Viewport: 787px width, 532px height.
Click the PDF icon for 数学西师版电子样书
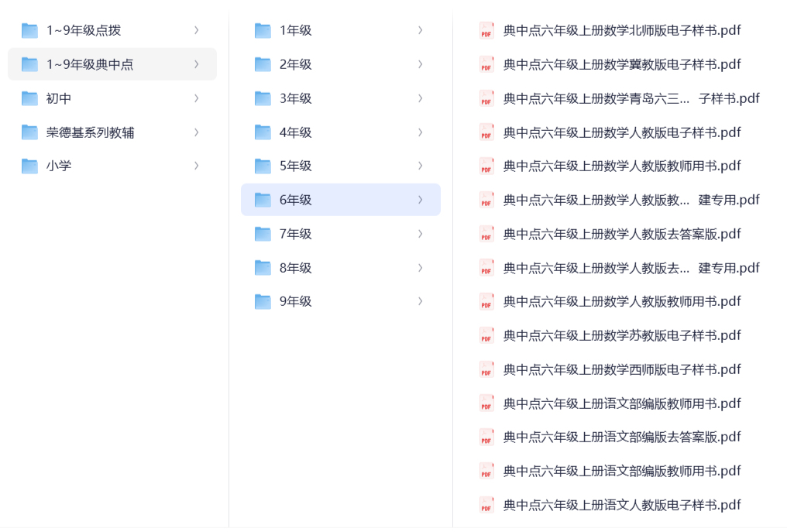tap(486, 369)
